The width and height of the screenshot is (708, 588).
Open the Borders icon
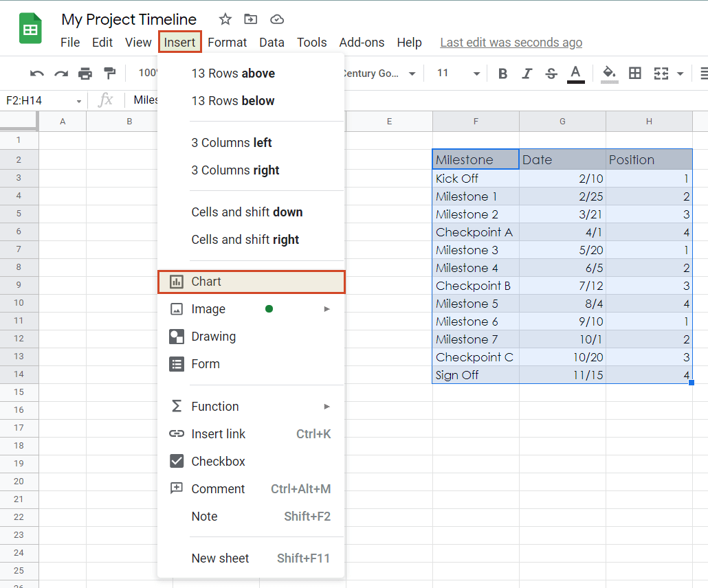(x=634, y=73)
